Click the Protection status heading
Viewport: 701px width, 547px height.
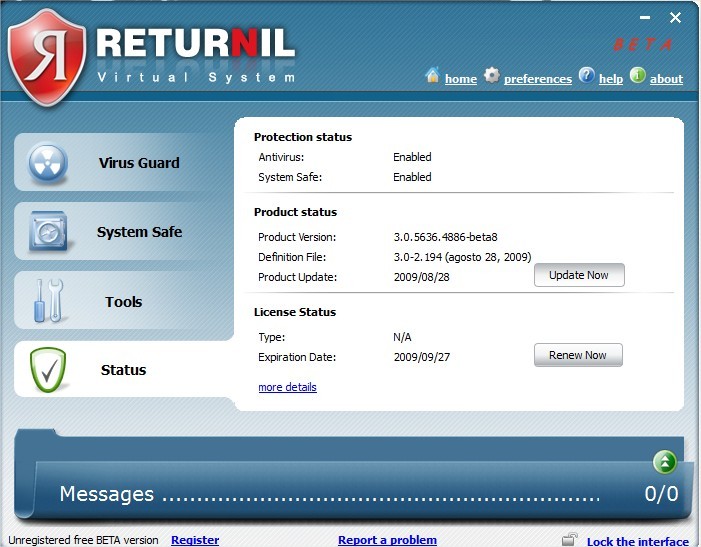click(303, 137)
